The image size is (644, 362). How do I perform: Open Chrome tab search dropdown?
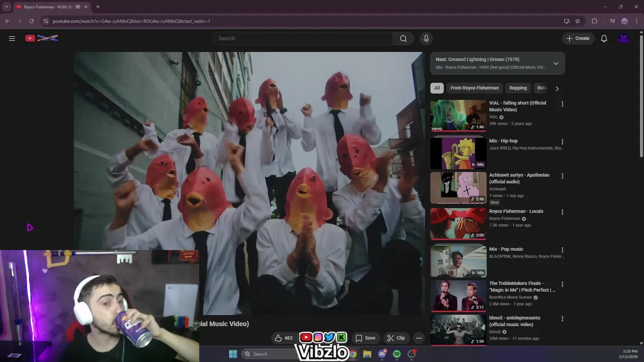tap(7, 7)
